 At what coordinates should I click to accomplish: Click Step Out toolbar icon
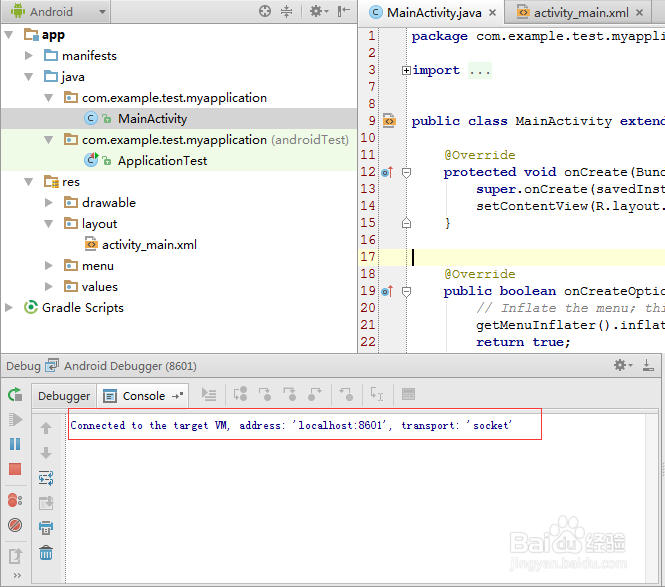[315, 394]
